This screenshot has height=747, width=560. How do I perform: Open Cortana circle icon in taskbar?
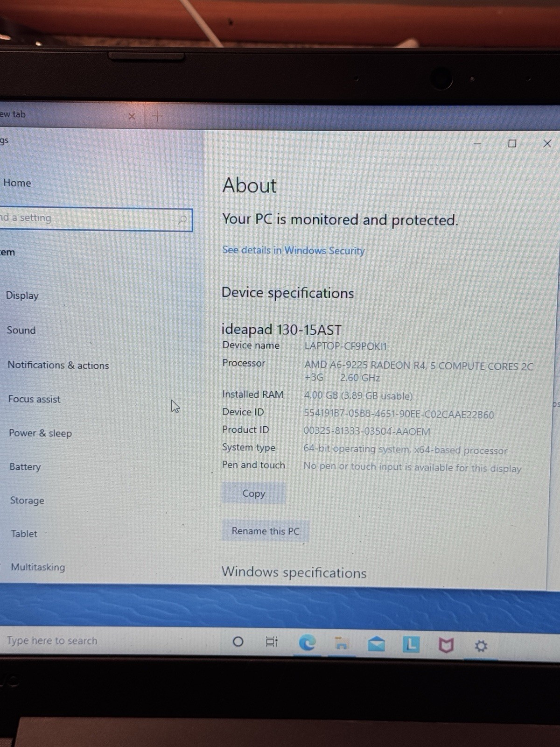[x=238, y=641]
